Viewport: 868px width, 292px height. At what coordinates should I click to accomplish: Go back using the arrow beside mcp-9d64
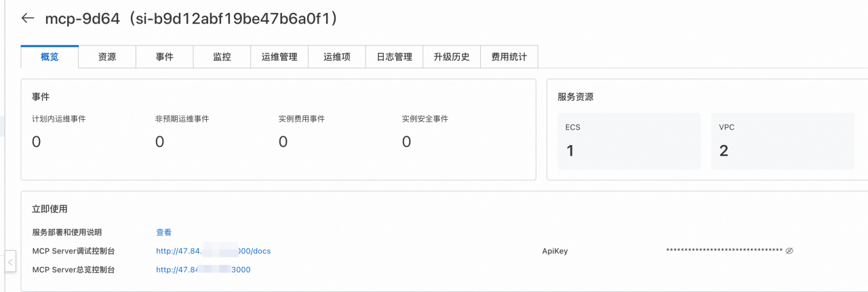tap(28, 18)
